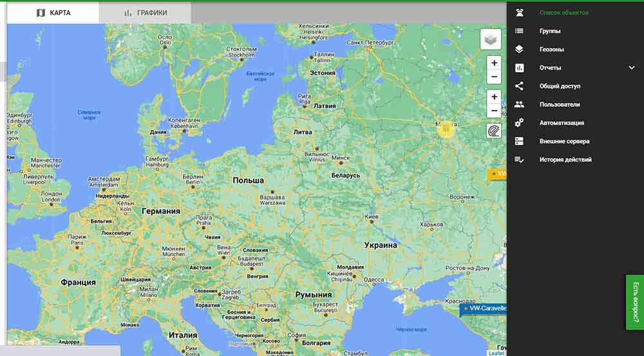
Task: Zoom out using the bottommost minus button
Action: pos(494,111)
